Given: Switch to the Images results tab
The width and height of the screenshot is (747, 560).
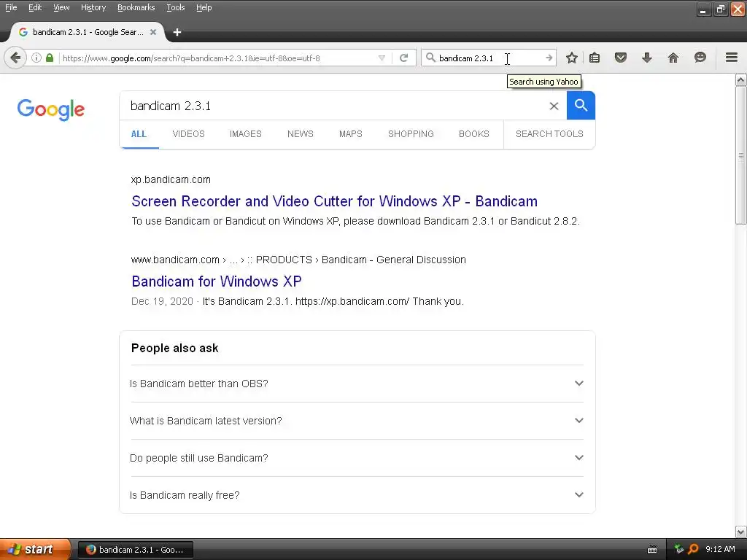Looking at the screenshot, I should point(245,134).
